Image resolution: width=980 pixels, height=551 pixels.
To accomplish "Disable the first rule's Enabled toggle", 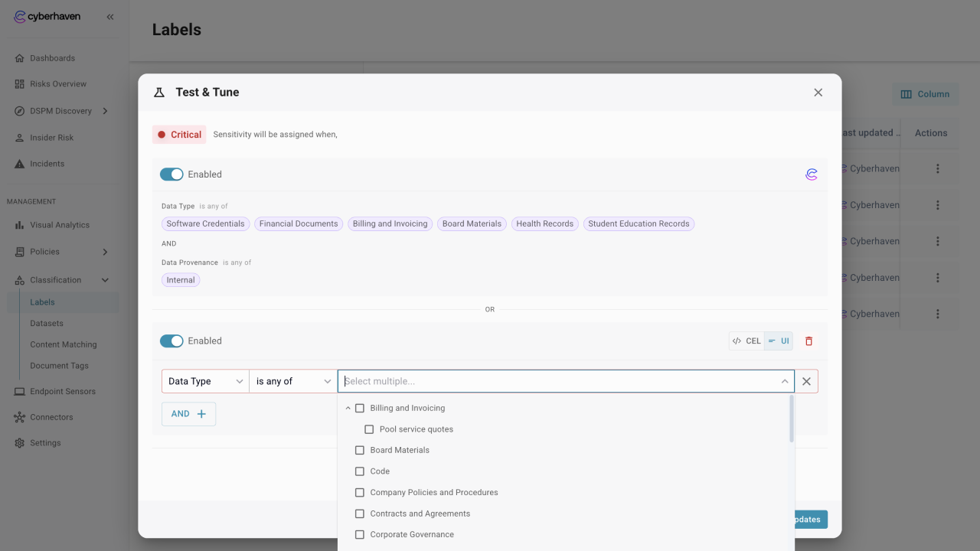I will [x=171, y=174].
